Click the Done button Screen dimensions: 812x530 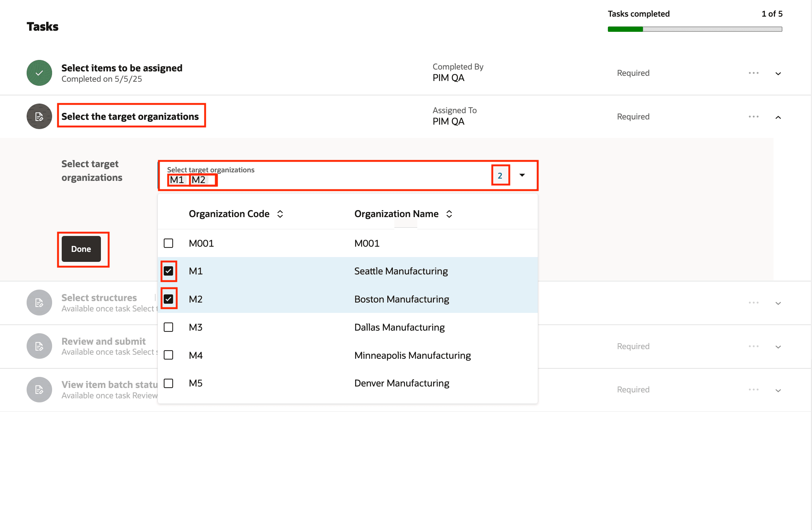[81, 249]
